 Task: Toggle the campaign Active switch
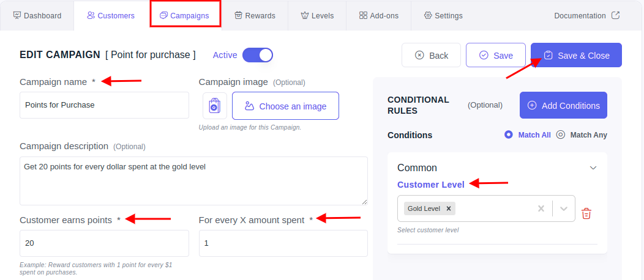[258, 55]
